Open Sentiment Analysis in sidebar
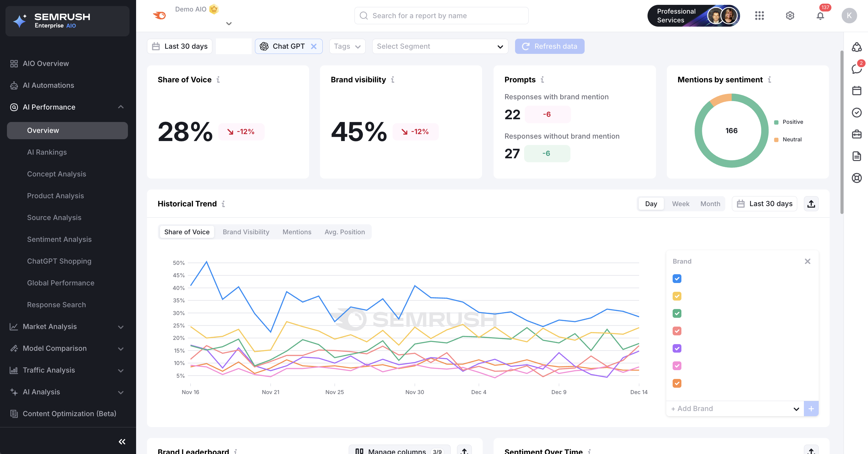868x454 pixels. pos(59,239)
